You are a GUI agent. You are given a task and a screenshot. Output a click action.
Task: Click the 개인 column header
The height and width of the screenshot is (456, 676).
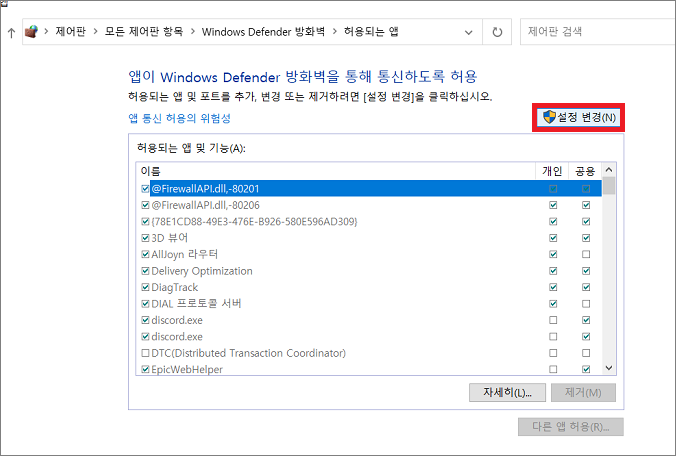(x=552, y=171)
